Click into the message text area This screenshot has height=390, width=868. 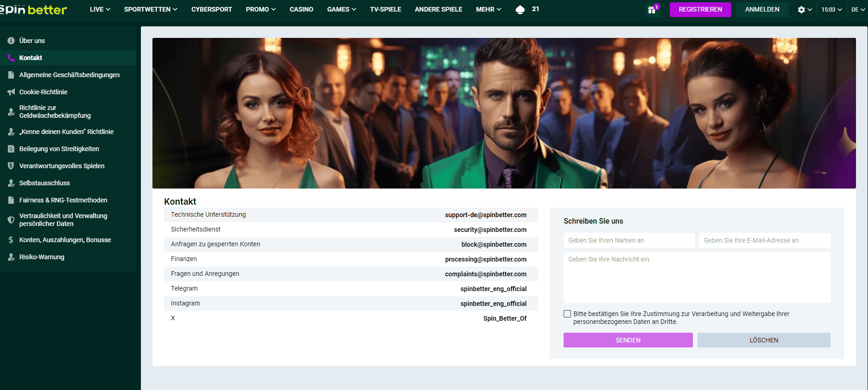pyautogui.click(x=697, y=278)
